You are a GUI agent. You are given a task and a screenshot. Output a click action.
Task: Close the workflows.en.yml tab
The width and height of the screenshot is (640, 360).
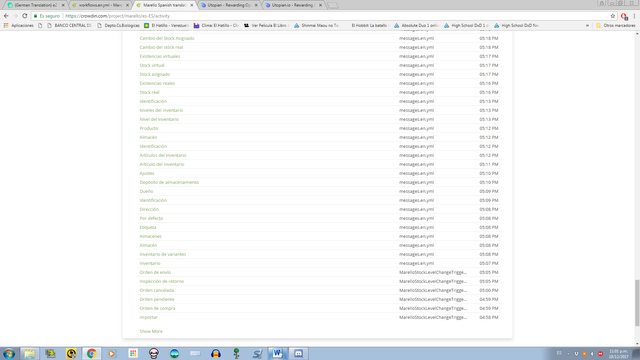tap(127, 5)
